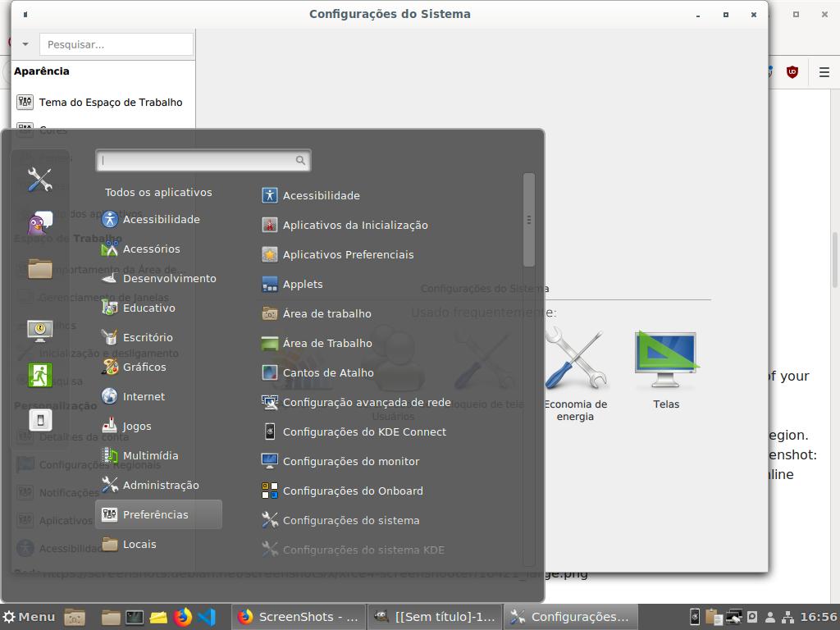
Task: Select highlighted Preferências category
Action: 158,514
